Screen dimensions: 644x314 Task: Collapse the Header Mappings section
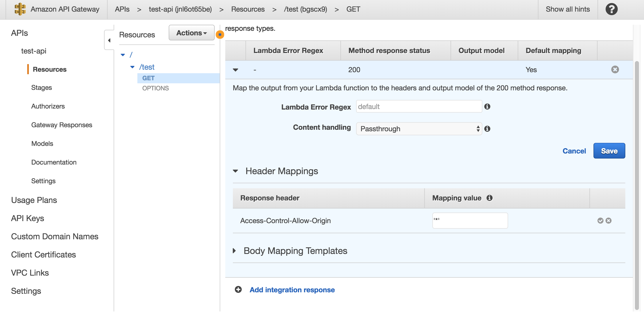[x=235, y=171]
